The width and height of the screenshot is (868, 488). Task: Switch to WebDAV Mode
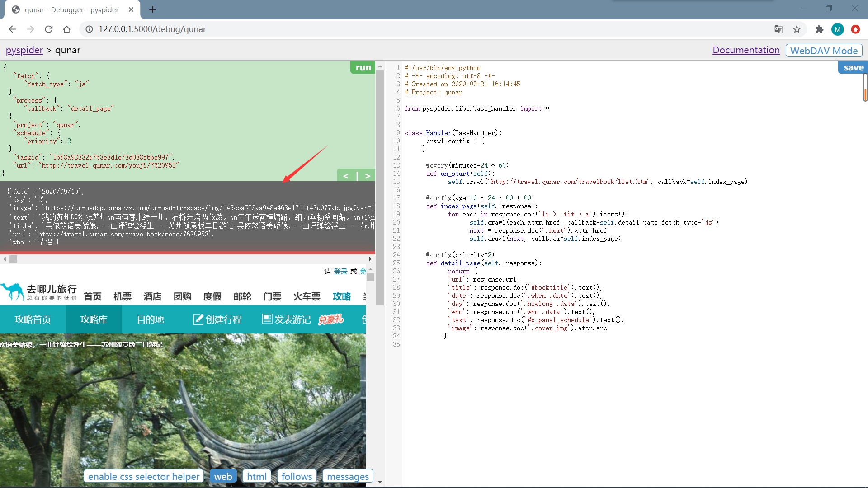(x=824, y=51)
